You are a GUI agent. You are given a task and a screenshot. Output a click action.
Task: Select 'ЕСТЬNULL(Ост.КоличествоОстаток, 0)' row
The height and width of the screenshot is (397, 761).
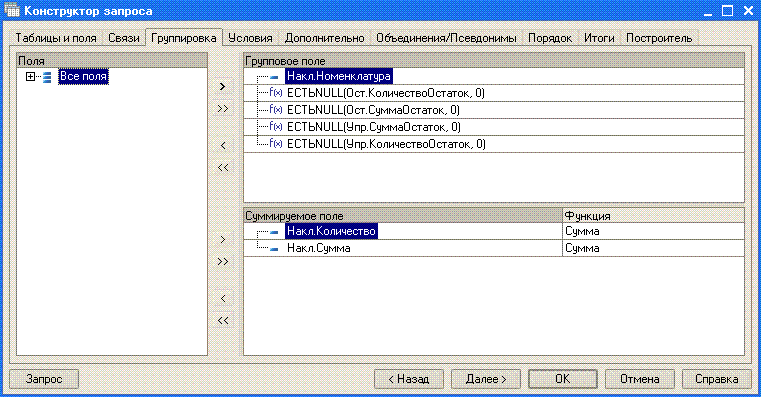pos(494,93)
